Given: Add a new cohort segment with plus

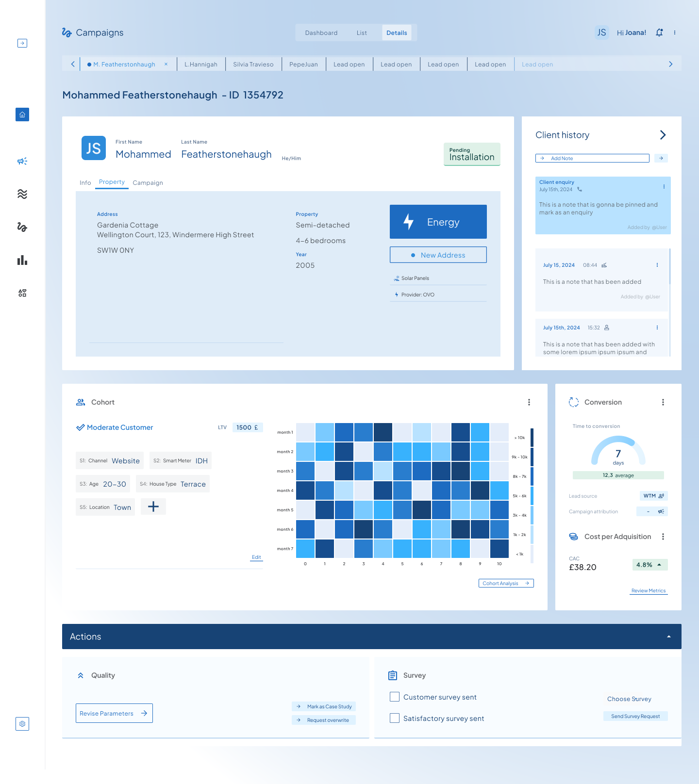Looking at the screenshot, I should [153, 506].
